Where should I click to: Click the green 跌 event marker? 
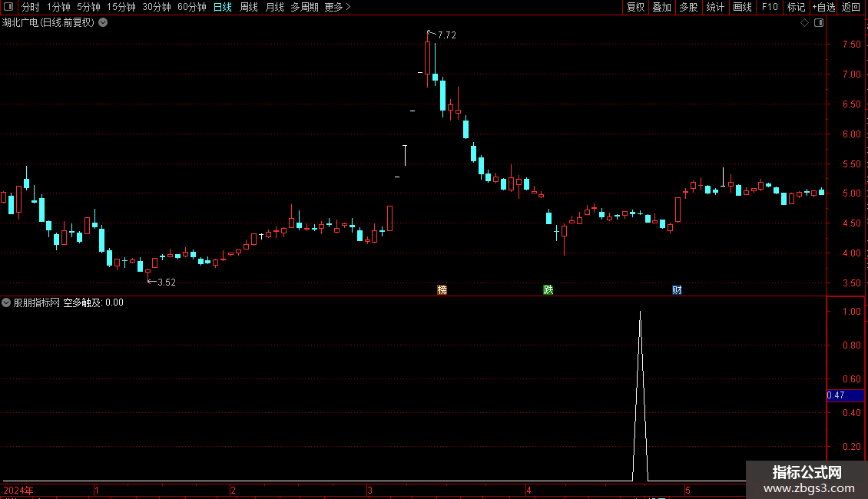coord(548,290)
